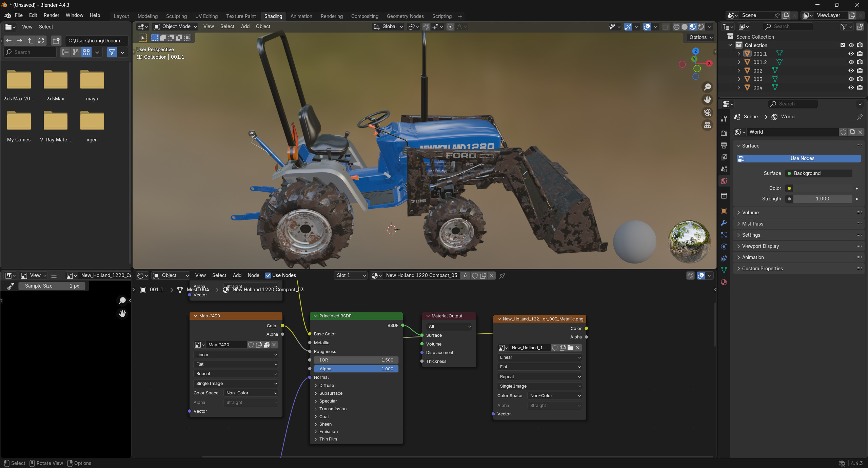Toggle snapping magnet in 3D viewport header

tap(426, 27)
